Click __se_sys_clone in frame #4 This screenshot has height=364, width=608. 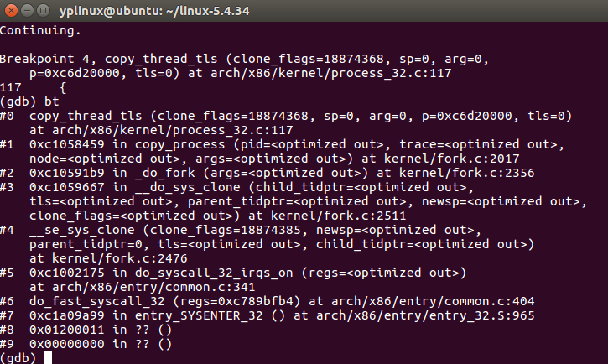pos(82,231)
